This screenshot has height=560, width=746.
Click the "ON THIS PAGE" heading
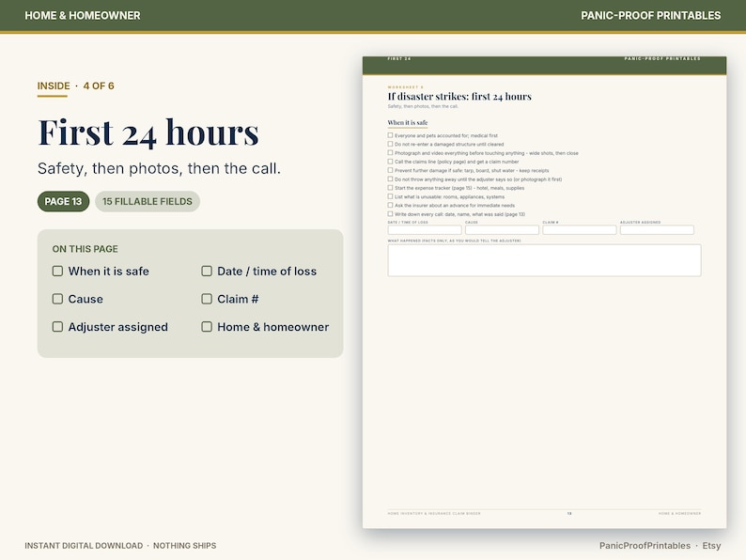point(85,249)
